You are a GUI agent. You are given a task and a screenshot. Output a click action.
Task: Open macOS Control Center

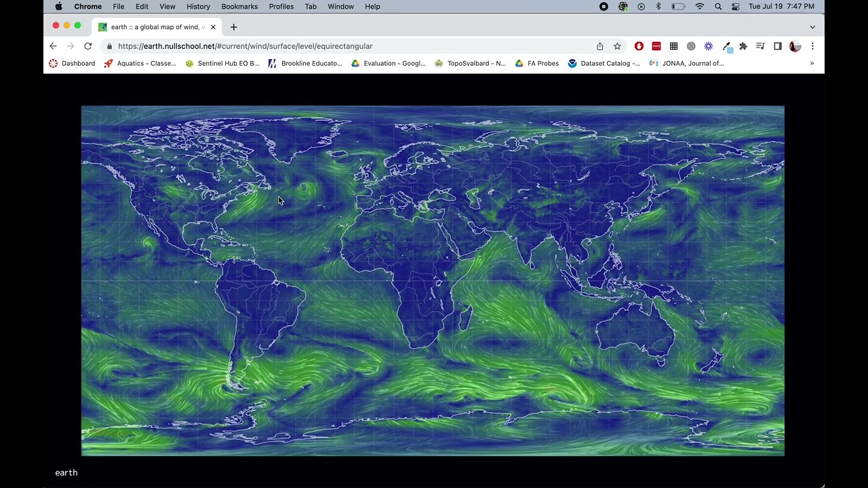click(736, 6)
